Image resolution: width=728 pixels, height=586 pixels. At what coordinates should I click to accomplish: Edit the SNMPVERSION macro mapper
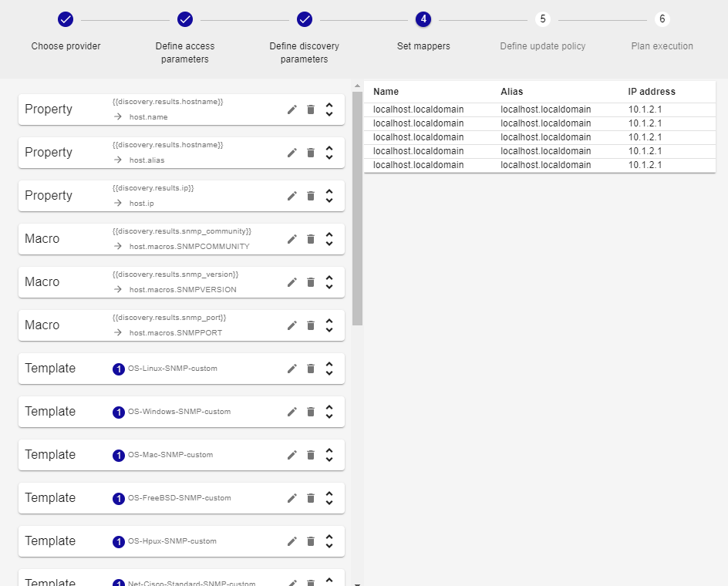[x=292, y=282]
